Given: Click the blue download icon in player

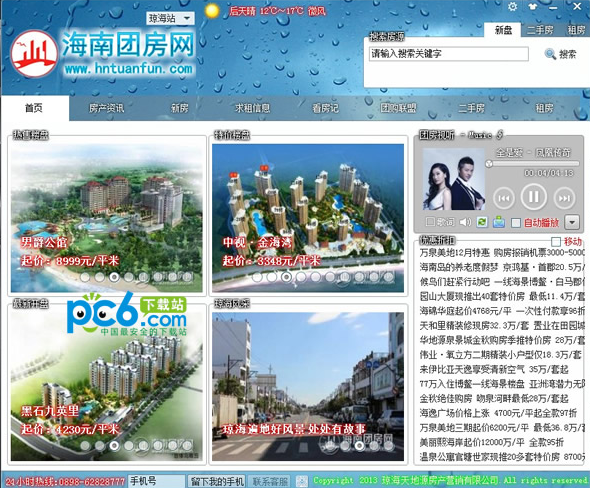Looking at the screenshot, I should 499,222.
